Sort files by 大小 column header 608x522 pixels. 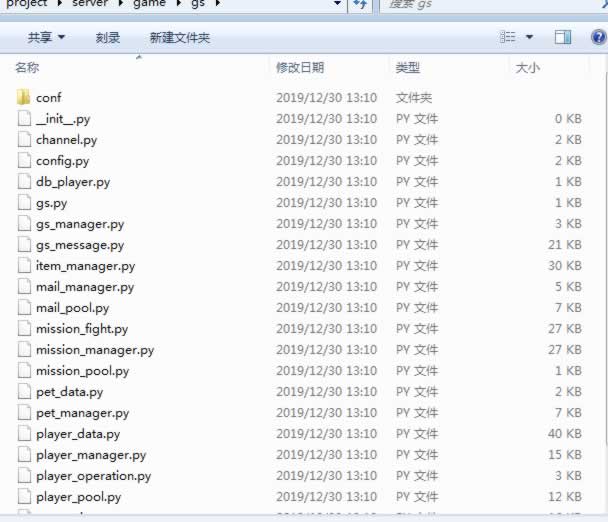coord(527,68)
